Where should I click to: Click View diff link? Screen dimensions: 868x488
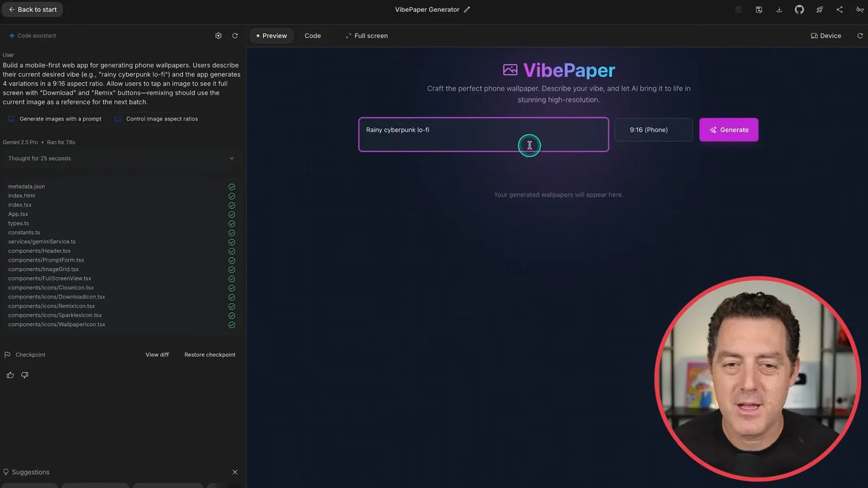(x=157, y=355)
